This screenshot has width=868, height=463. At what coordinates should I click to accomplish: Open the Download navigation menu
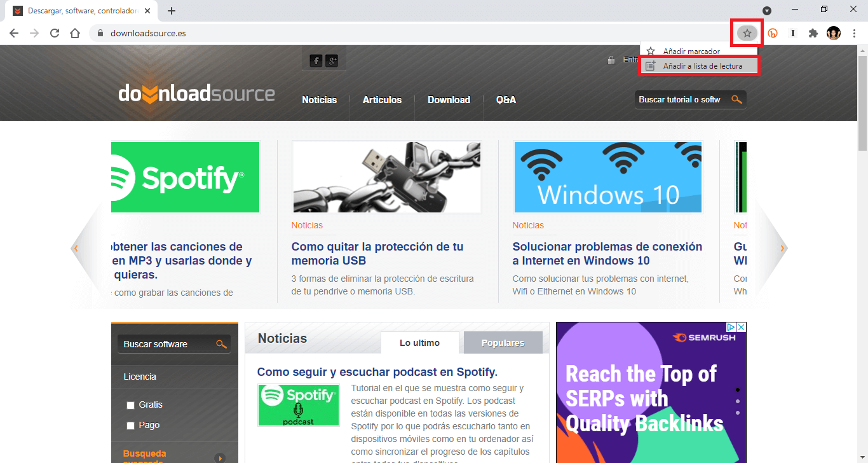point(449,100)
